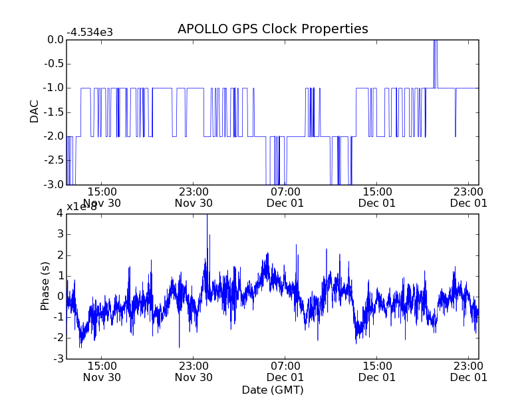
Task: Click the "4" tick on the Phase axis
Action: [60, 213]
